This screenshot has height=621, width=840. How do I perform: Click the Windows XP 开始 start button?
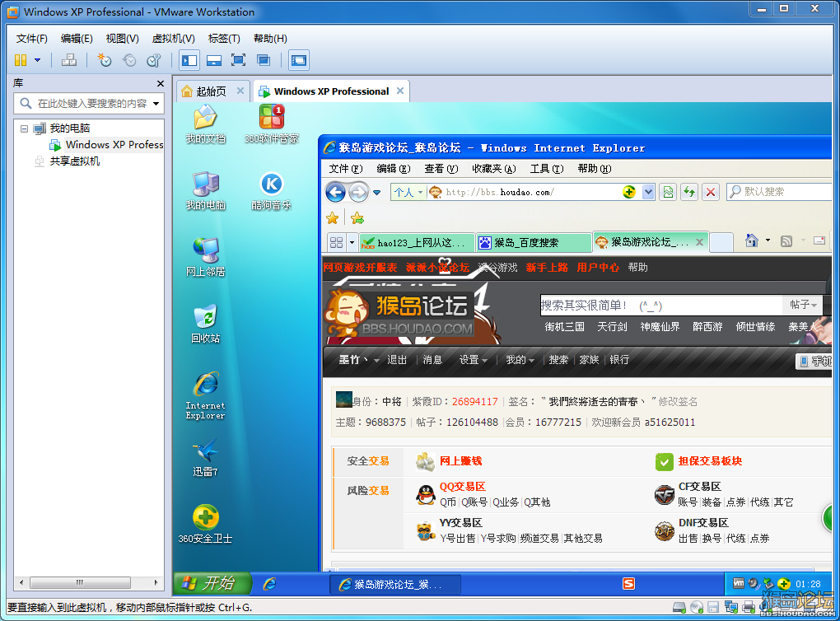point(212,583)
